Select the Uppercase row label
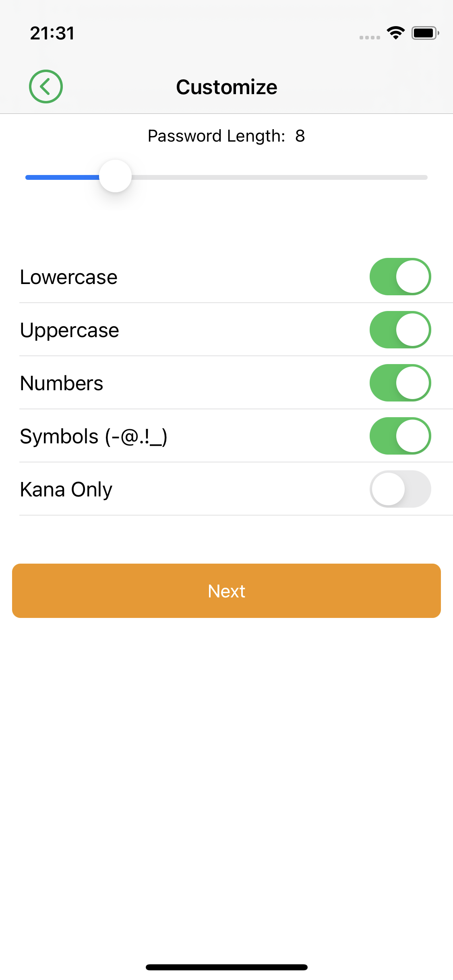453x980 pixels. [70, 330]
